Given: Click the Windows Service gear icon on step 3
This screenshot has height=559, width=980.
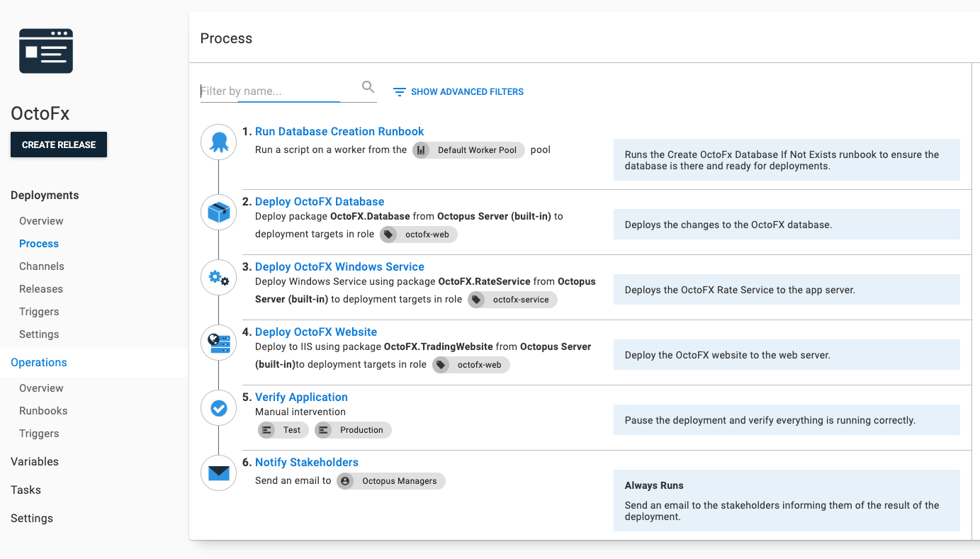Looking at the screenshot, I should 218,277.
